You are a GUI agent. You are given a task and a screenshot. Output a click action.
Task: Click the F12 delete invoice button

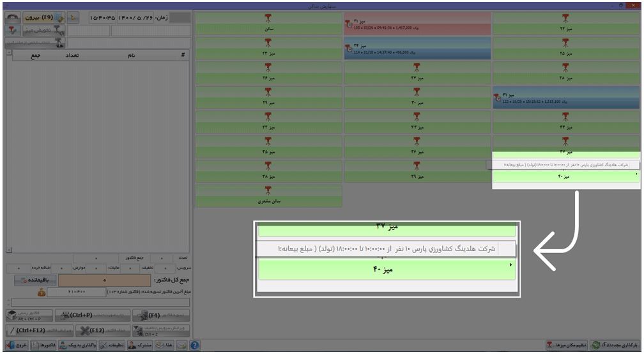[103, 330]
